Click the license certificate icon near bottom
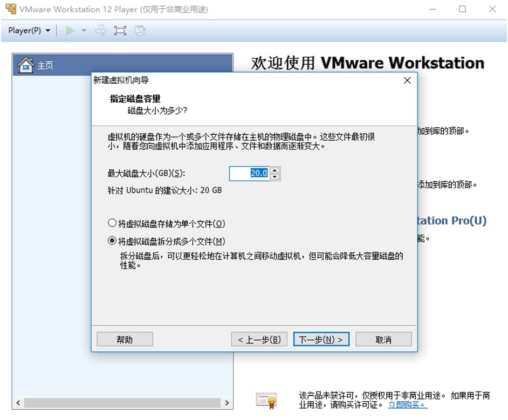 (266, 399)
